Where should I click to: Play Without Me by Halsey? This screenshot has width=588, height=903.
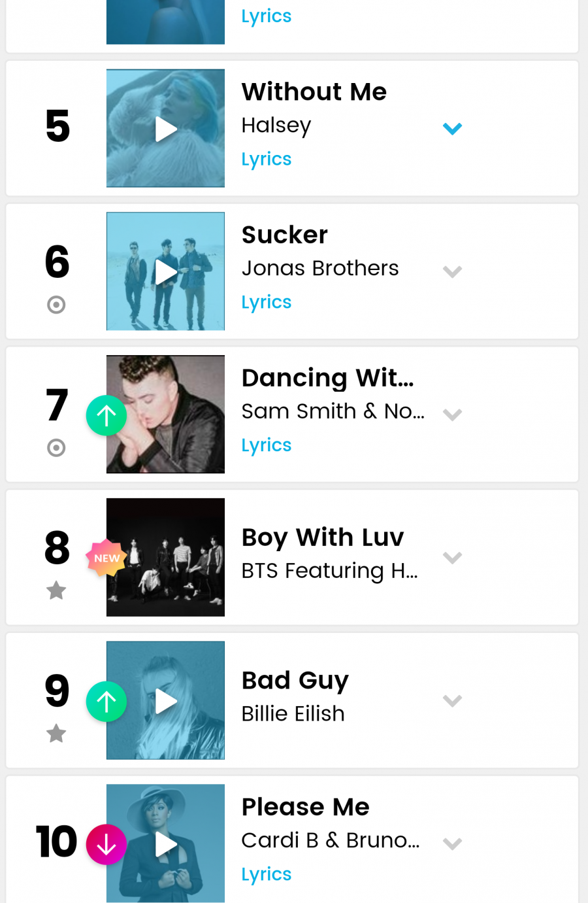click(x=166, y=129)
